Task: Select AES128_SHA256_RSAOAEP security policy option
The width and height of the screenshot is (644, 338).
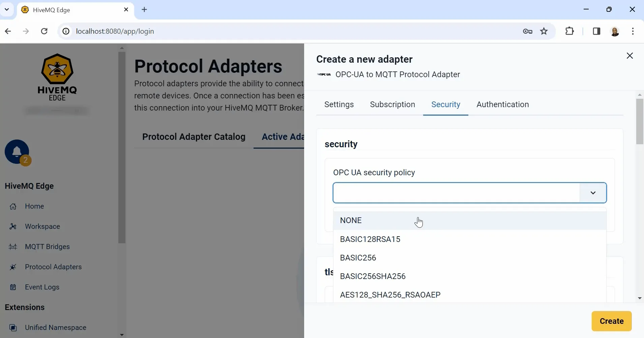Action: point(470,295)
